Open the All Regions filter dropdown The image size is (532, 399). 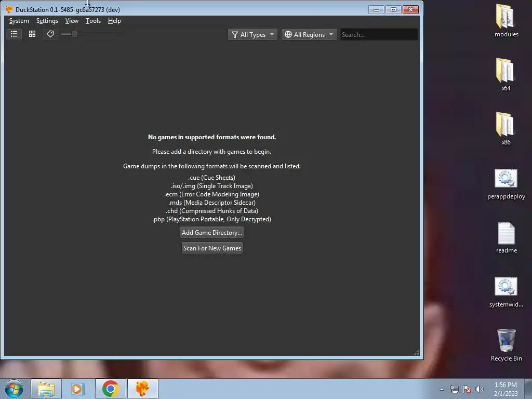(309, 34)
